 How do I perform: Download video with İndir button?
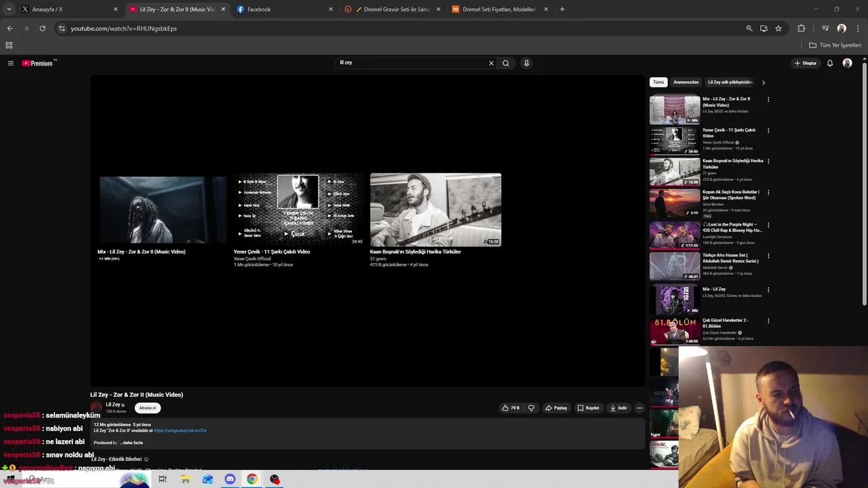pyautogui.click(x=618, y=408)
